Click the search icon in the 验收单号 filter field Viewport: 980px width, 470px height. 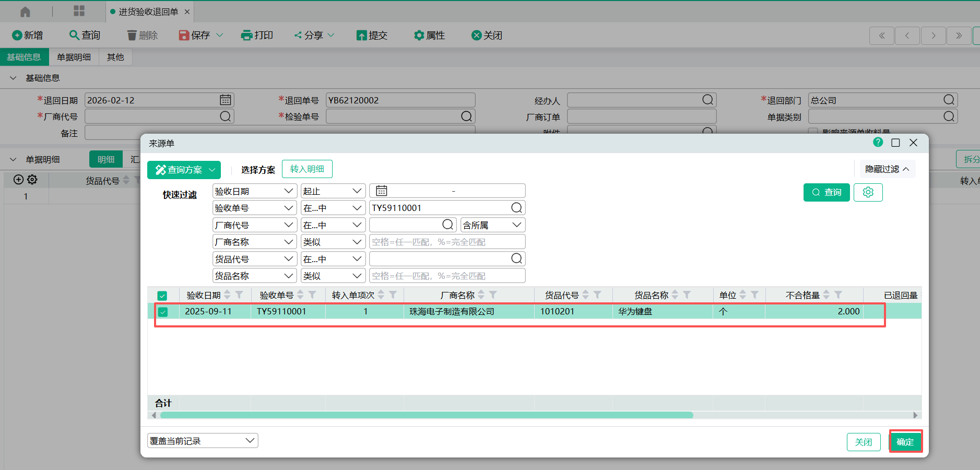516,208
